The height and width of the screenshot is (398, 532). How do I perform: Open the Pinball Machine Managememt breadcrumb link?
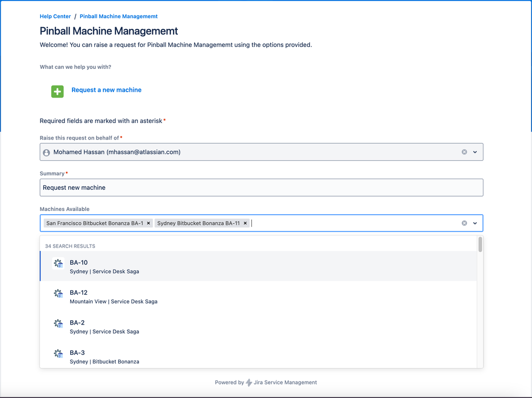coord(119,17)
